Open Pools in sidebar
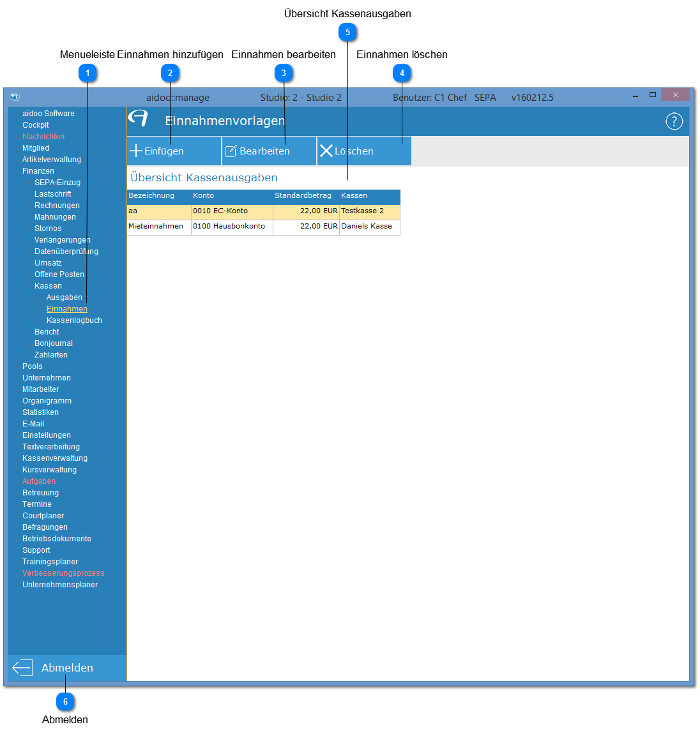The height and width of the screenshot is (736, 700). (33, 366)
